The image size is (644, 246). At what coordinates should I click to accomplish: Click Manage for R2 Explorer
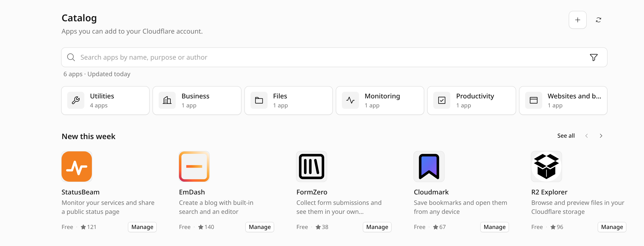[x=612, y=227]
